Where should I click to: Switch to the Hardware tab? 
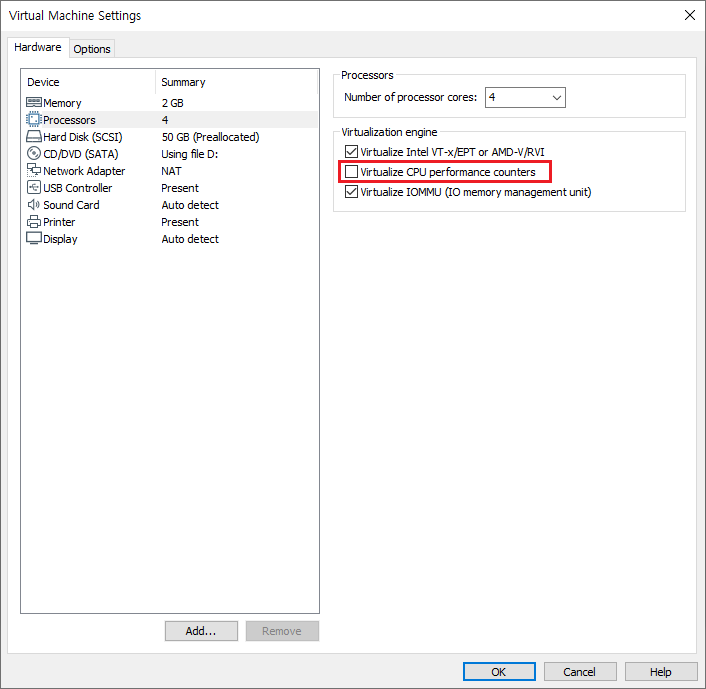[38, 47]
